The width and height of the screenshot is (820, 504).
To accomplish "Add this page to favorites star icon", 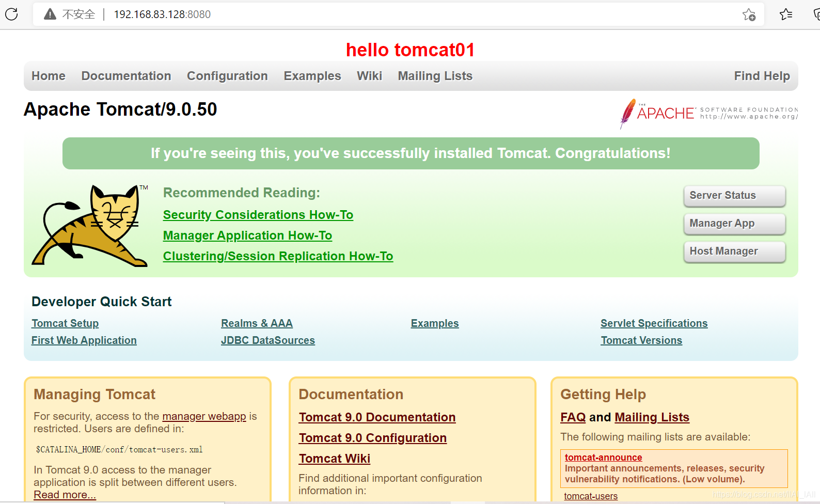I will 749,14.
